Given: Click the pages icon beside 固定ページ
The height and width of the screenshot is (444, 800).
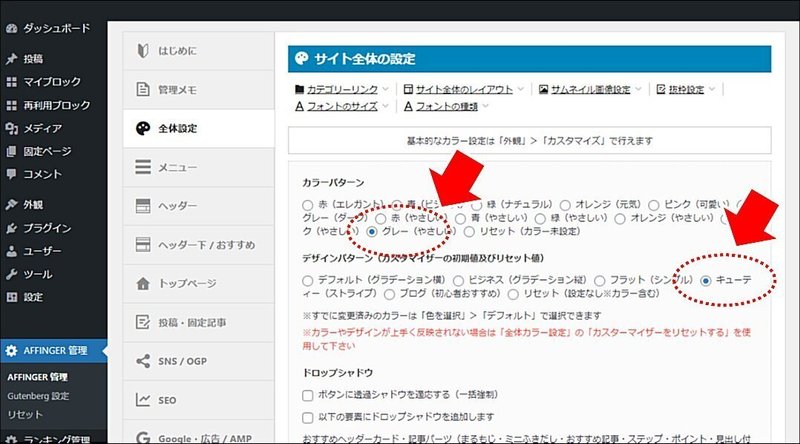Looking at the screenshot, I should (x=12, y=151).
